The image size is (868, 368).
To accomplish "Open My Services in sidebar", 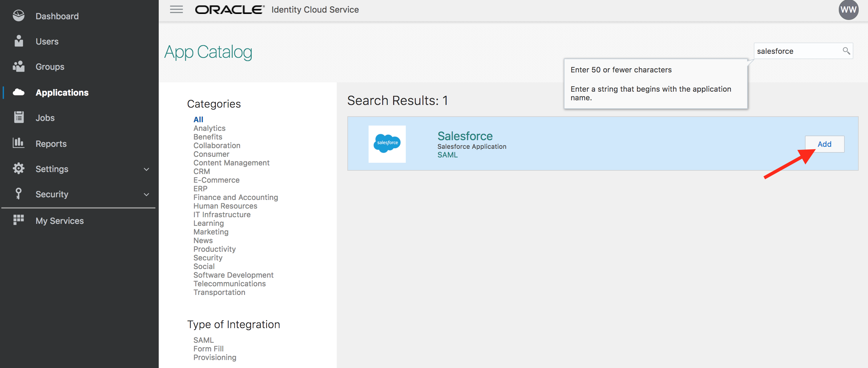I will [x=60, y=221].
